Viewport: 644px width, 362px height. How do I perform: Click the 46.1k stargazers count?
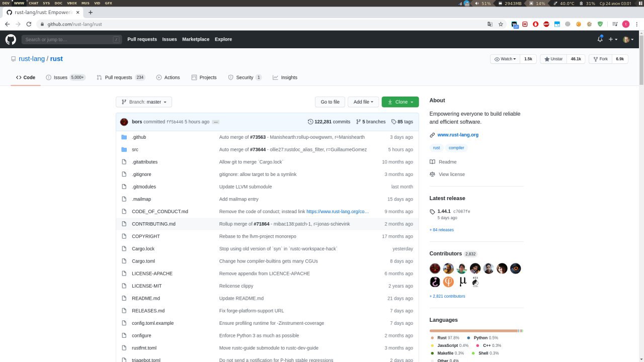576,59
